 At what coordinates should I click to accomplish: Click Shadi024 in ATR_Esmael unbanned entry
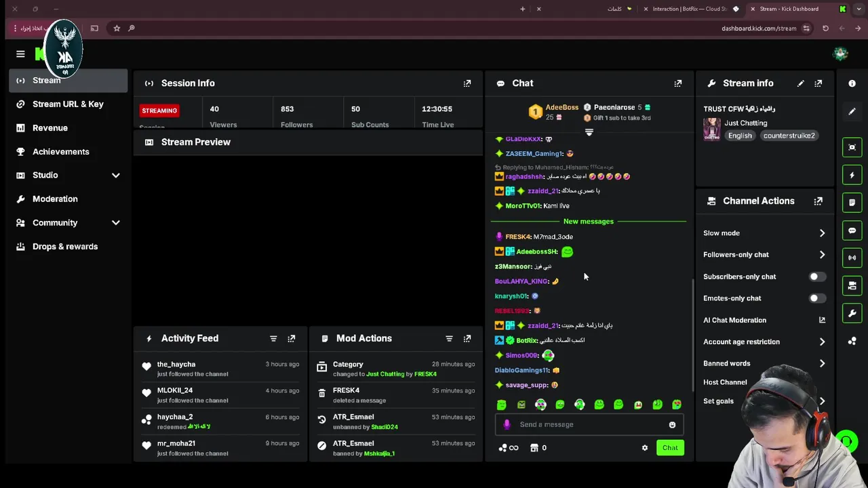pos(384,427)
